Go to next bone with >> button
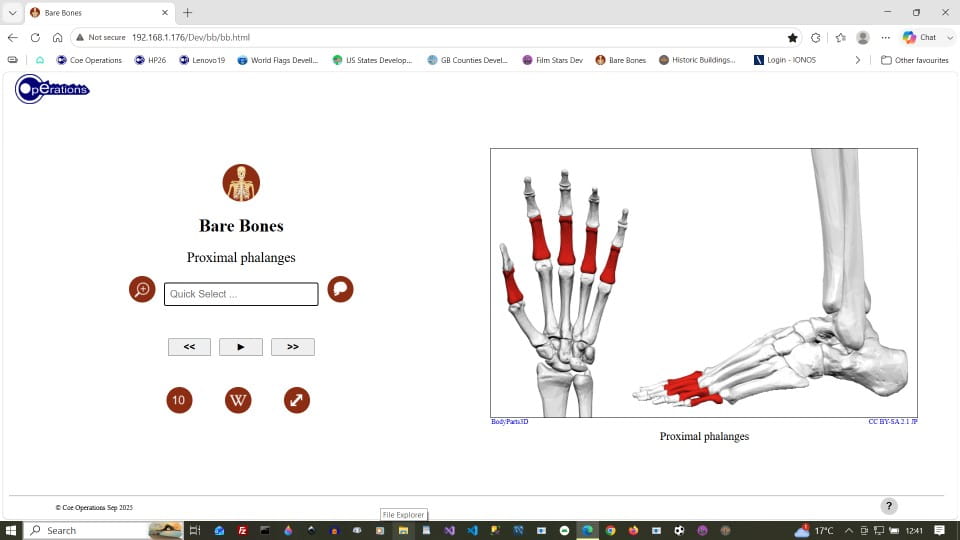The height and width of the screenshot is (540, 960). pos(293,347)
